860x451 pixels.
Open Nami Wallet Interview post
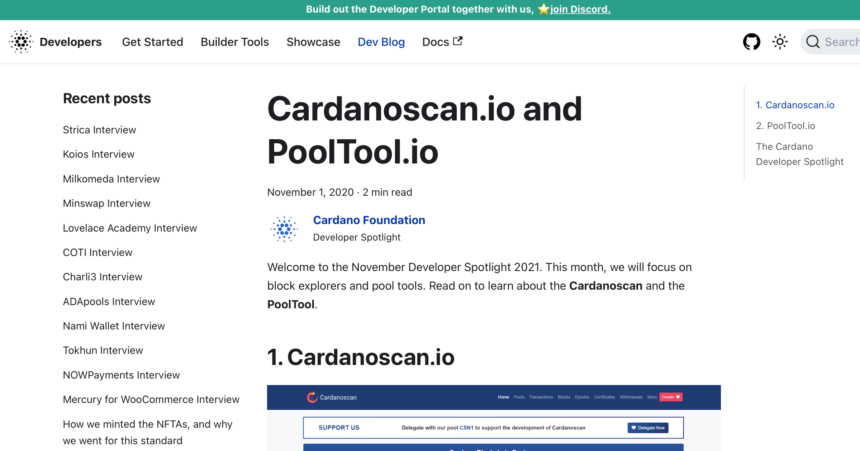pyautogui.click(x=114, y=326)
